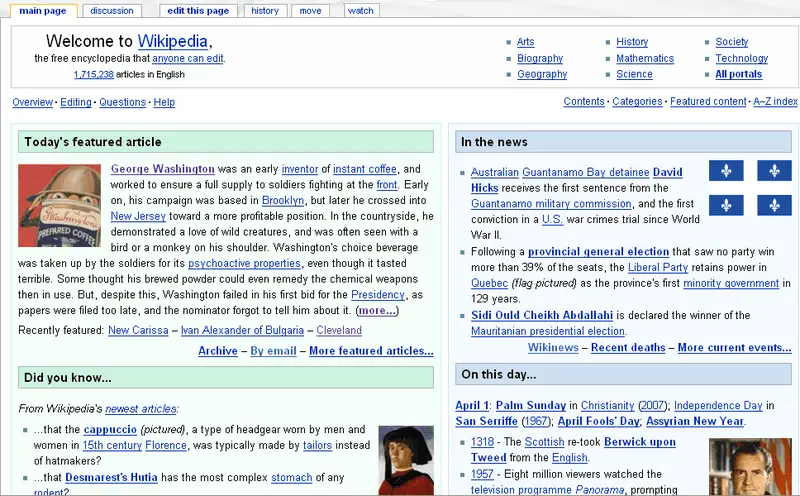Open Mauritanian presidential election link

pyautogui.click(x=548, y=331)
